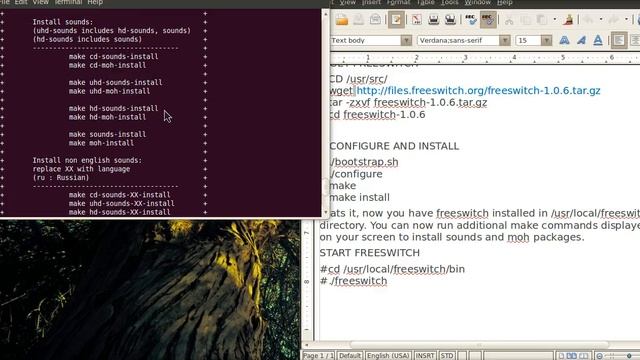Follow the files.freeswitch.org tar.gz hyperlink
Viewport: 640px width, 360px height.
(x=478, y=91)
